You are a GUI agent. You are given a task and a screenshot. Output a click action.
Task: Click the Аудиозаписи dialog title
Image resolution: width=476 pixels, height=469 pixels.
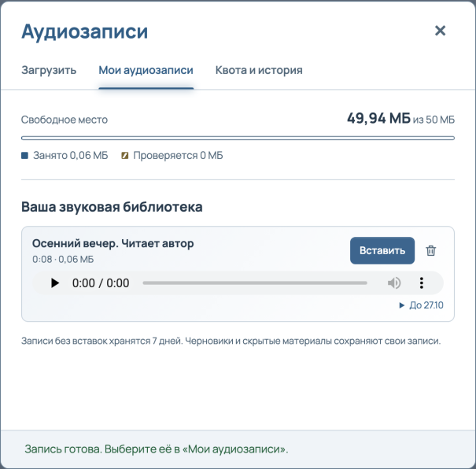click(x=85, y=31)
